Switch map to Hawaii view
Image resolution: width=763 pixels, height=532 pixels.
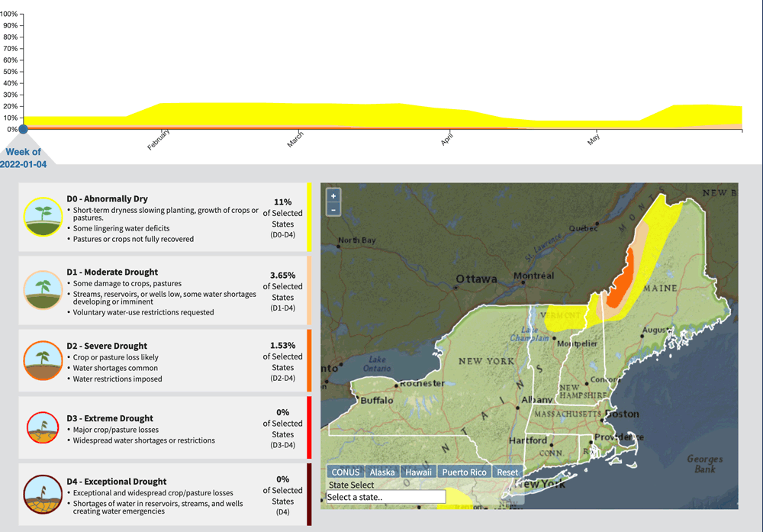[x=418, y=472]
